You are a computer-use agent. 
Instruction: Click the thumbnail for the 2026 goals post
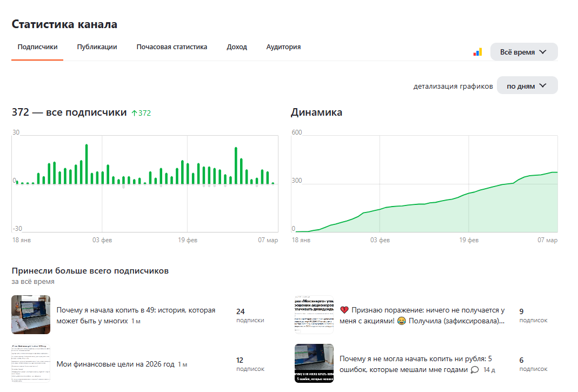[31, 362]
